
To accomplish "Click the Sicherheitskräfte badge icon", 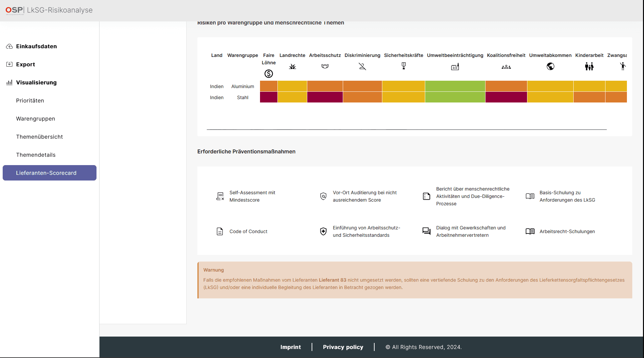I will (x=404, y=66).
